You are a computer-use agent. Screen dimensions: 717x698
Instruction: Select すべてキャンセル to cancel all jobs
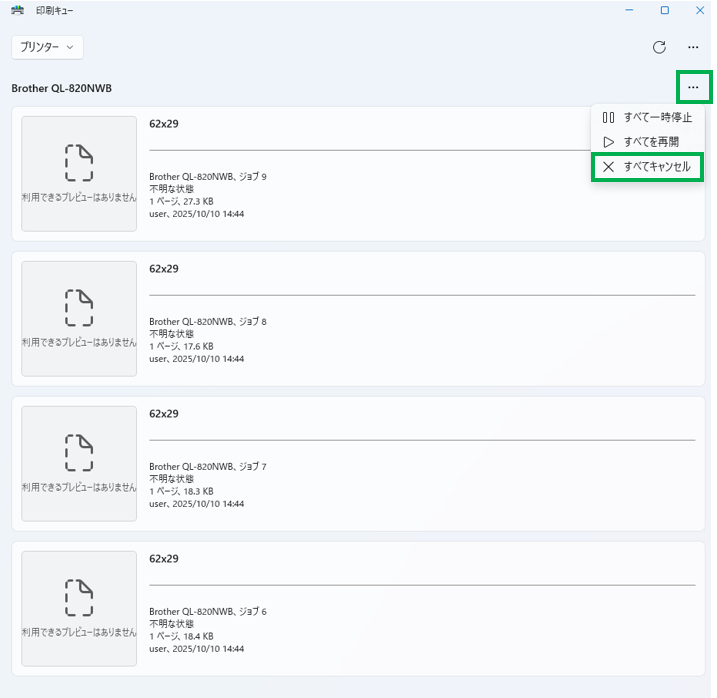pos(656,166)
